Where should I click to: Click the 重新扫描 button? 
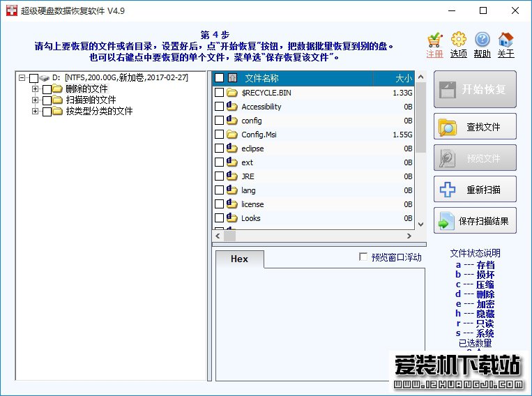pos(475,189)
